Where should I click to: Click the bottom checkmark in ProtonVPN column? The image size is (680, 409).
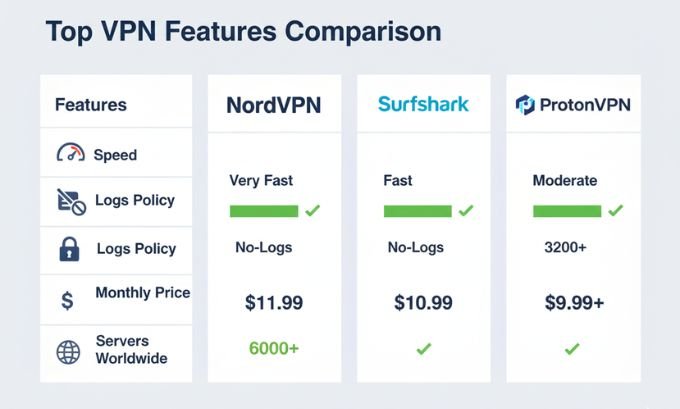pyautogui.click(x=572, y=349)
